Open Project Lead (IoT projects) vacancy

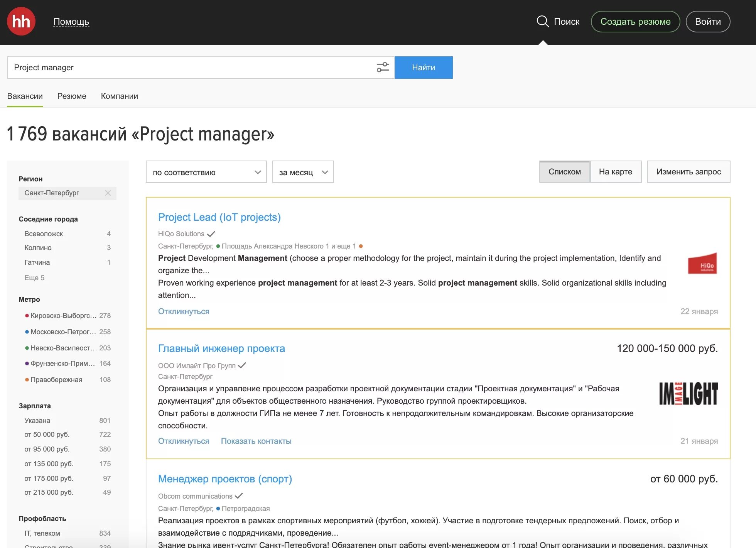pyautogui.click(x=219, y=217)
